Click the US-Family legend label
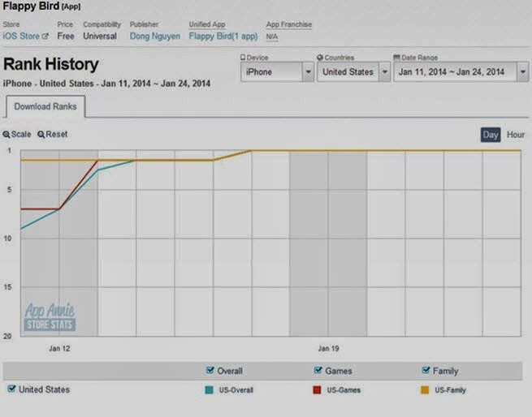 click(x=451, y=390)
